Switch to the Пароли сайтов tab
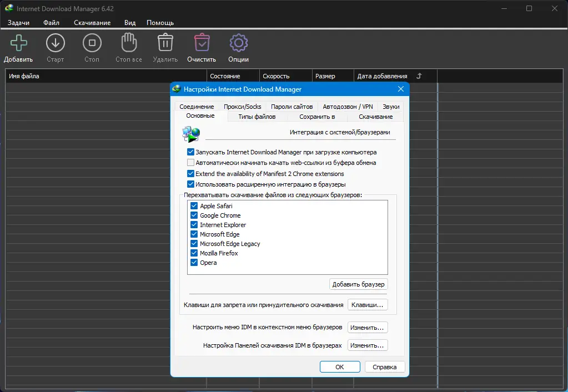568x392 pixels. pyautogui.click(x=291, y=107)
